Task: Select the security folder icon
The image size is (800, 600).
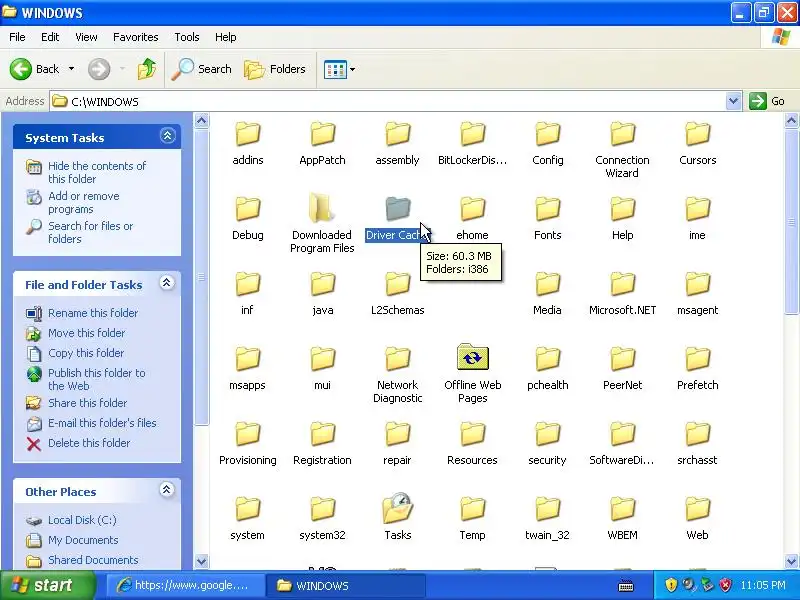Action: coord(547,434)
